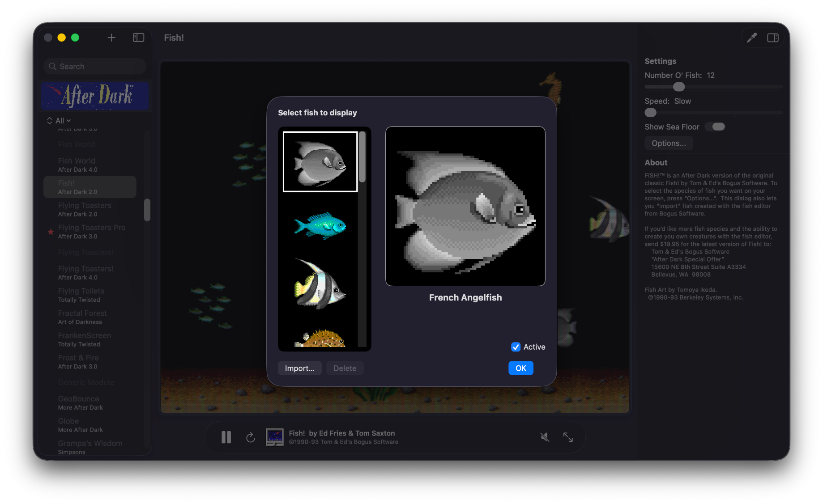
Task: Click the OK button
Action: pyautogui.click(x=520, y=368)
